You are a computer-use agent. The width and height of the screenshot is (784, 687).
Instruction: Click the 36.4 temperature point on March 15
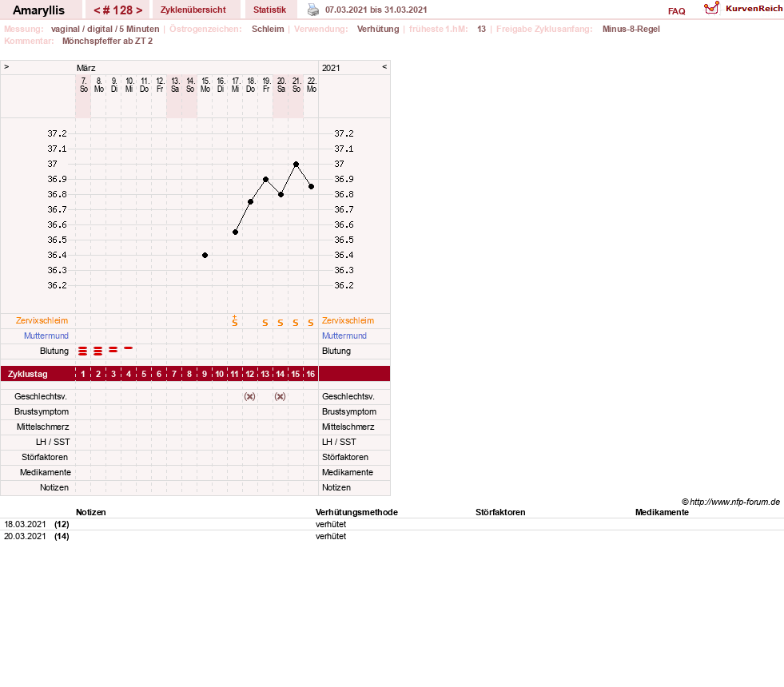click(x=205, y=256)
